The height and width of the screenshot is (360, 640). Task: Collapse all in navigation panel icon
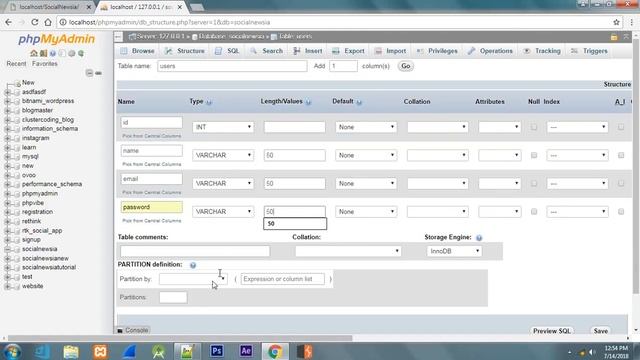(x=89, y=73)
